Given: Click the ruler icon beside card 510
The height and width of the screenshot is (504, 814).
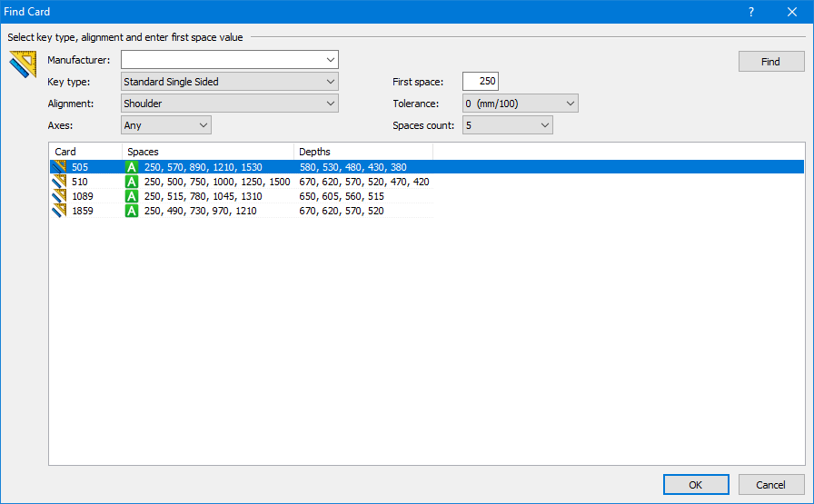Looking at the screenshot, I should click(60, 182).
